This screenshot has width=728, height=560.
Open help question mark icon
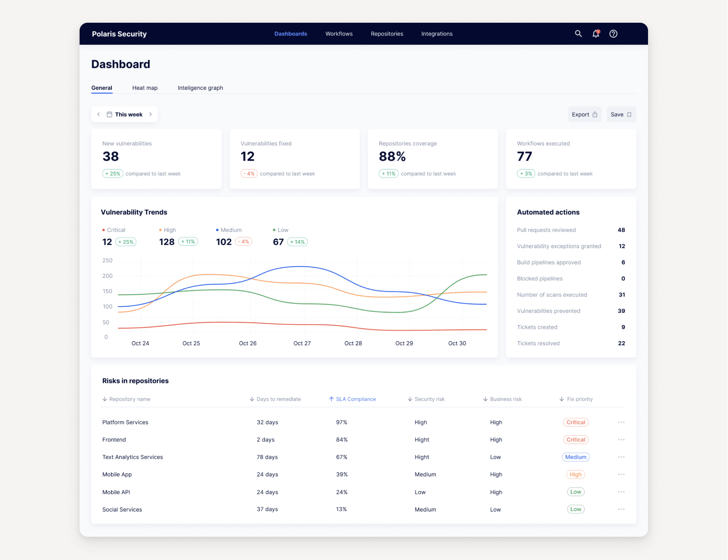point(613,34)
